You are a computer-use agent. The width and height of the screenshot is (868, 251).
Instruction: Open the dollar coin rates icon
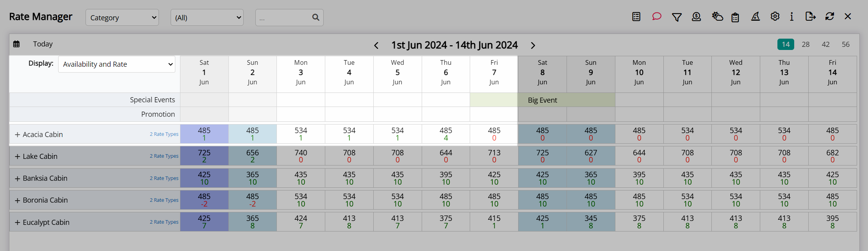[696, 16]
